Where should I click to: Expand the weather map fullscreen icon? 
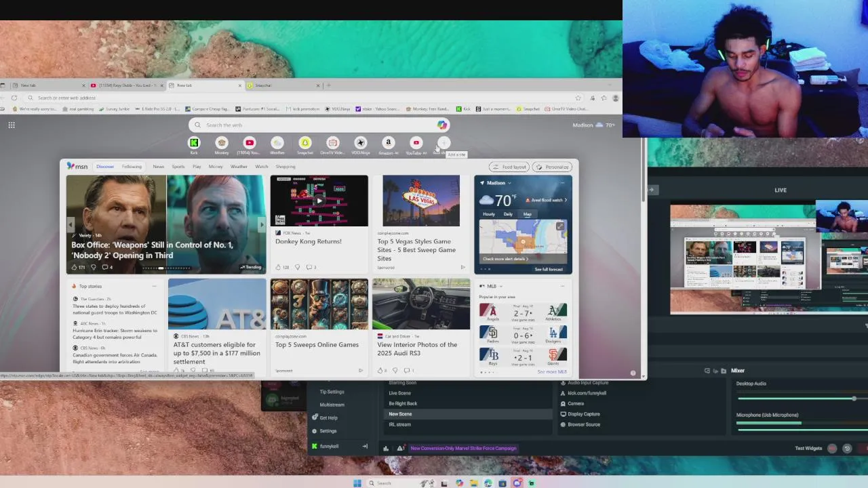click(x=560, y=226)
